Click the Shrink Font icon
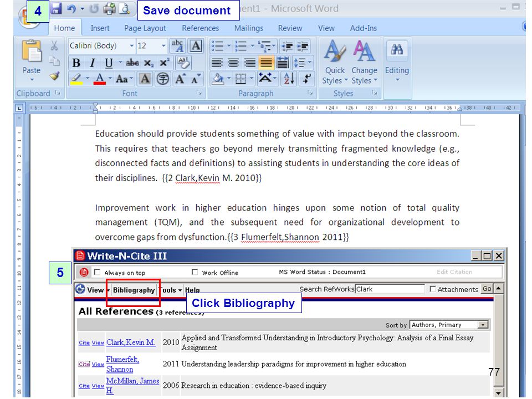Viewport: 532px width, 399px height. click(196, 79)
